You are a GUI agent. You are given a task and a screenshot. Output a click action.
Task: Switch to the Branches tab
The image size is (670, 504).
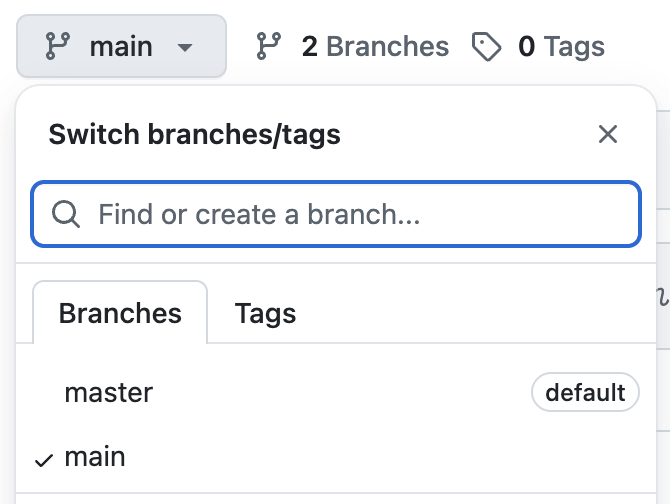(120, 313)
